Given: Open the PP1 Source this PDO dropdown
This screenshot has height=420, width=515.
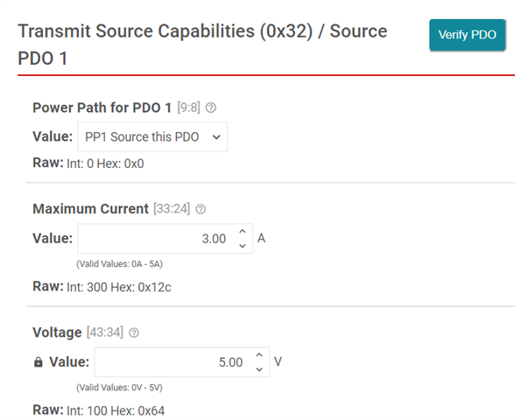Looking at the screenshot, I should 152,136.
